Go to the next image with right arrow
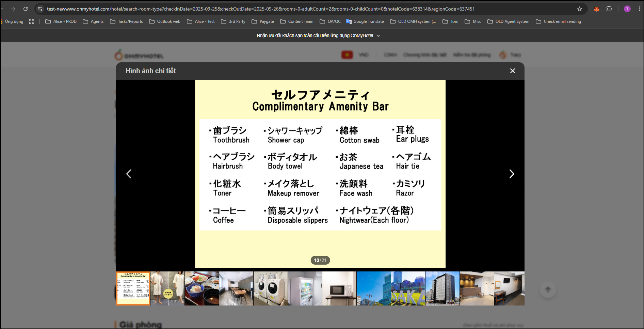 tap(511, 174)
